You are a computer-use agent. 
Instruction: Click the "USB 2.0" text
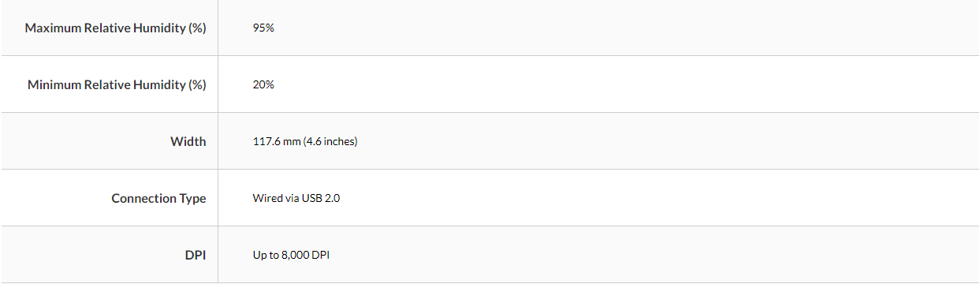click(x=322, y=198)
